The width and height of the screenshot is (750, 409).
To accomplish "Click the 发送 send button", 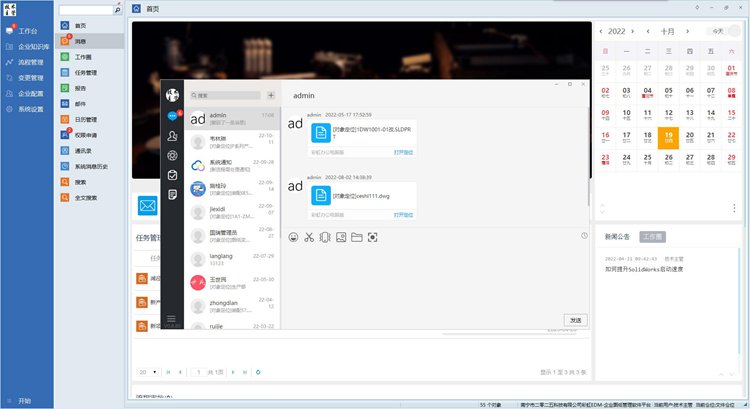I will (x=575, y=319).
